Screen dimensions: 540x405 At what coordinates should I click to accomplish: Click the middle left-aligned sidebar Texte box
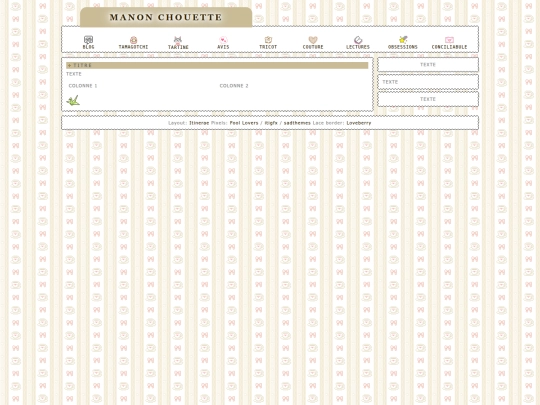pos(428,82)
